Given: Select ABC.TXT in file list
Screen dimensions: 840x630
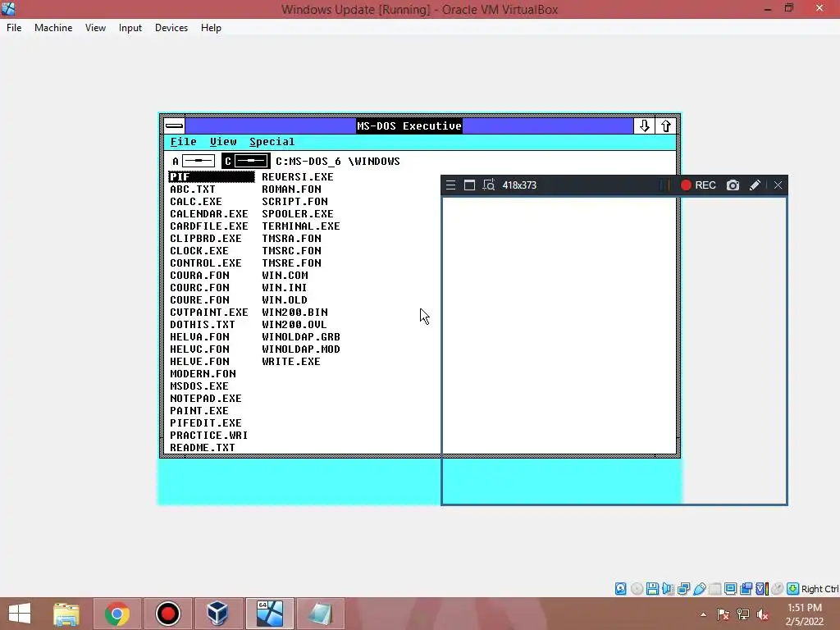Looking at the screenshot, I should tap(192, 189).
